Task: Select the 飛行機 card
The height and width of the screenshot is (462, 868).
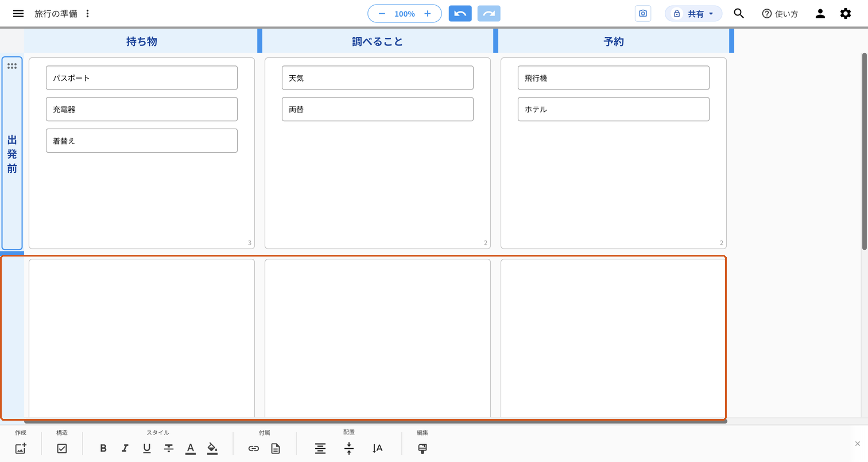Action: (x=614, y=77)
